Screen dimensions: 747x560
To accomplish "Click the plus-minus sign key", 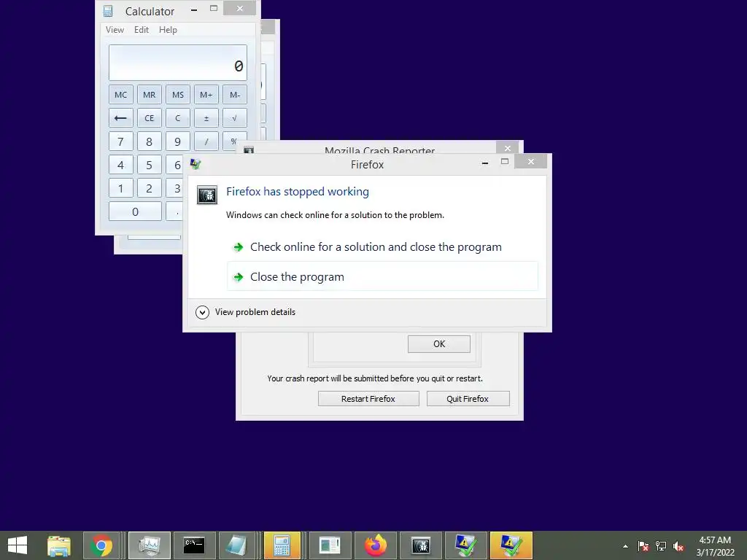I will tap(206, 118).
